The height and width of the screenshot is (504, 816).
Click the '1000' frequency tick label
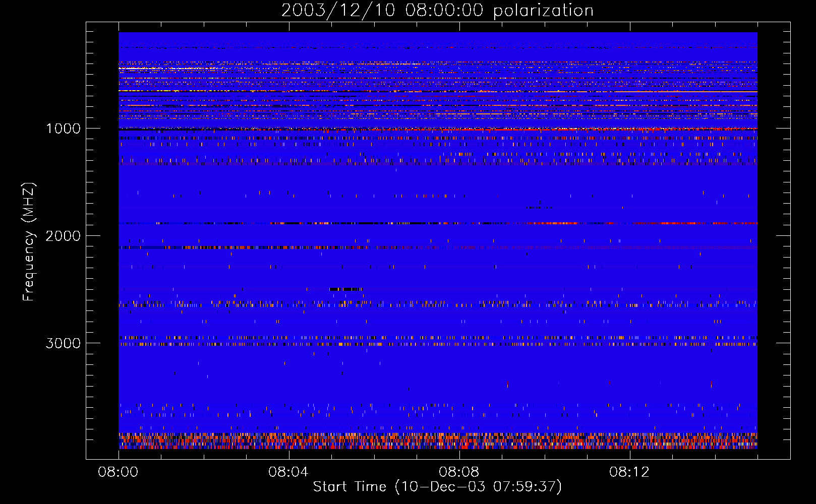(63, 129)
